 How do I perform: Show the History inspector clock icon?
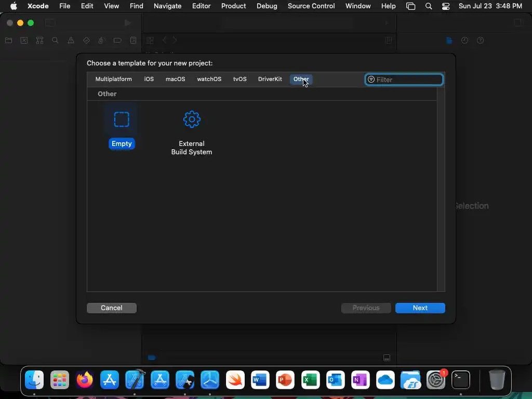464,41
